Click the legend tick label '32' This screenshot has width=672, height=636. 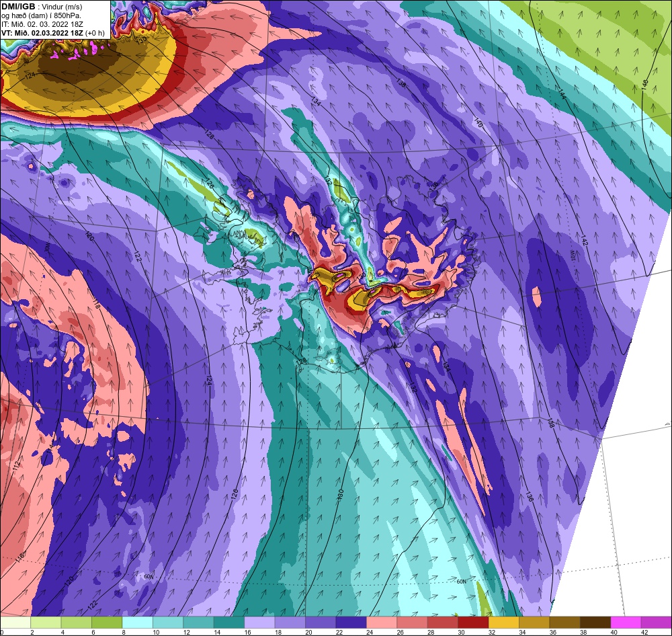coord(492,632)
